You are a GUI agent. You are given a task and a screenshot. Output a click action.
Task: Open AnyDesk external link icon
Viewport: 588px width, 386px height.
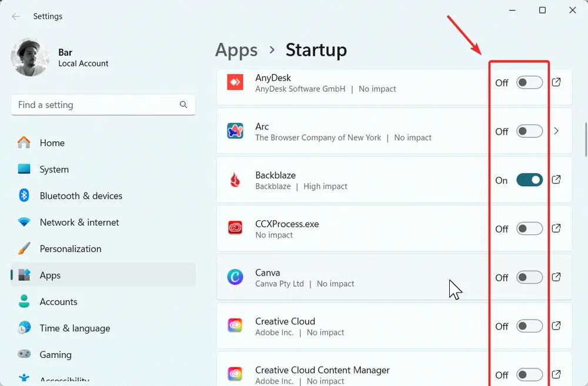[556, 82]
